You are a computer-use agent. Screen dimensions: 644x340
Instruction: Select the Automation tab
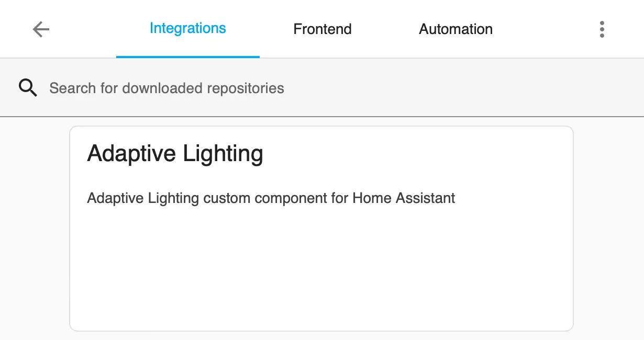[456, 29]
